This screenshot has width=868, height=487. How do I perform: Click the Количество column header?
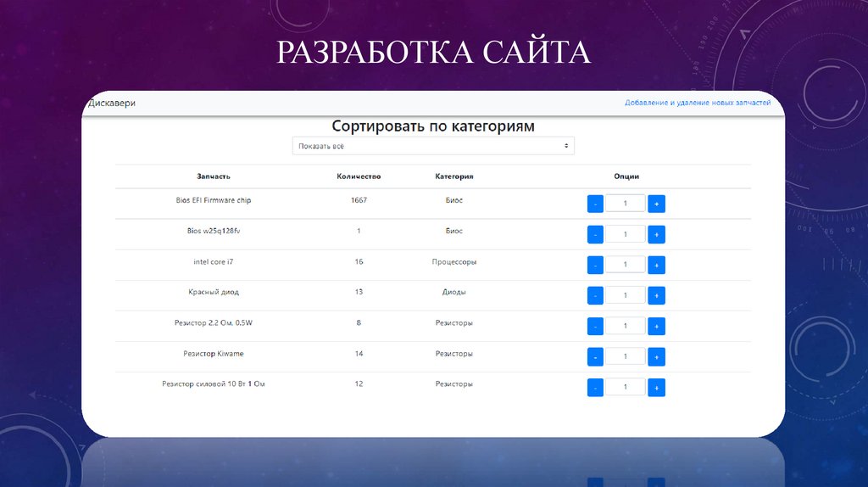point(359,176)
